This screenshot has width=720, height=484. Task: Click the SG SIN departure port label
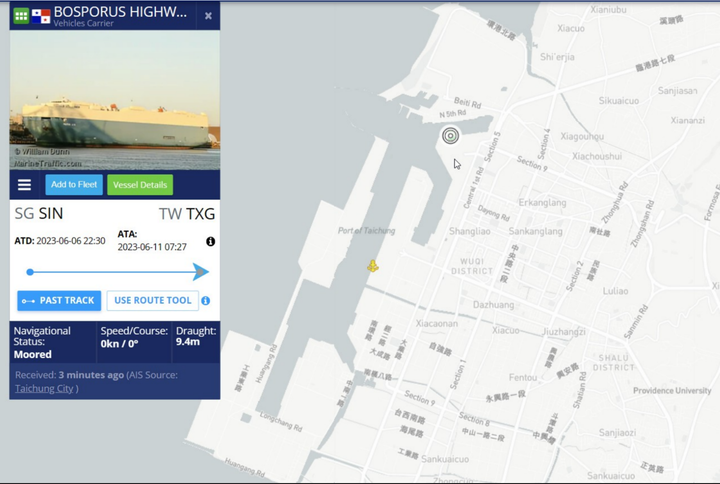(x=39, y=214)
